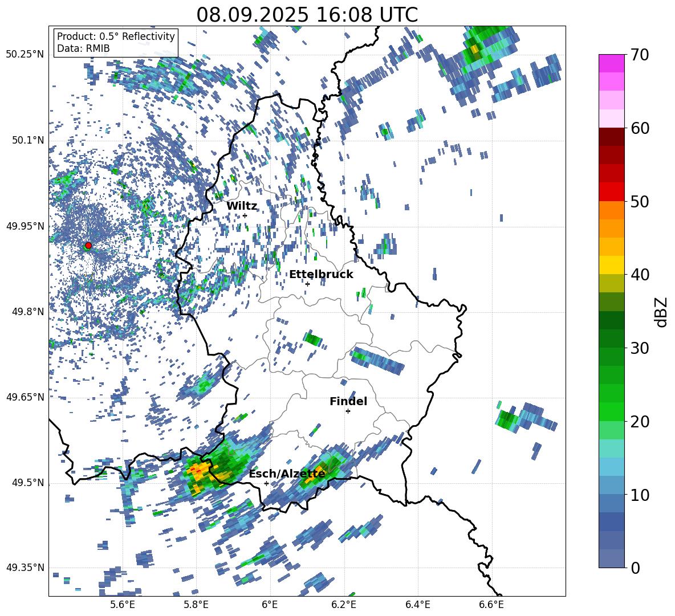Click the 6.2°E longitude label

point(344,605)
